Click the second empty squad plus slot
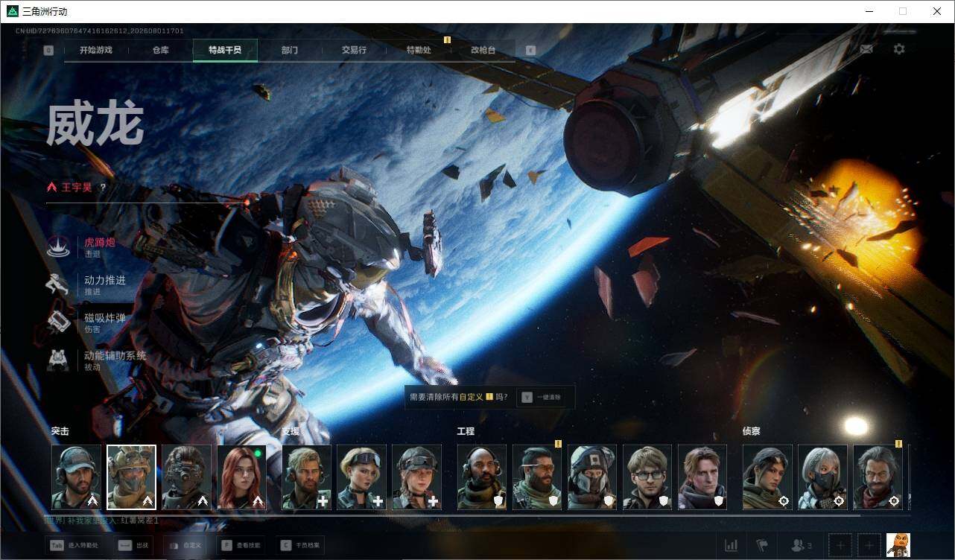The image size is (955, 560). [x=869, y=546]
